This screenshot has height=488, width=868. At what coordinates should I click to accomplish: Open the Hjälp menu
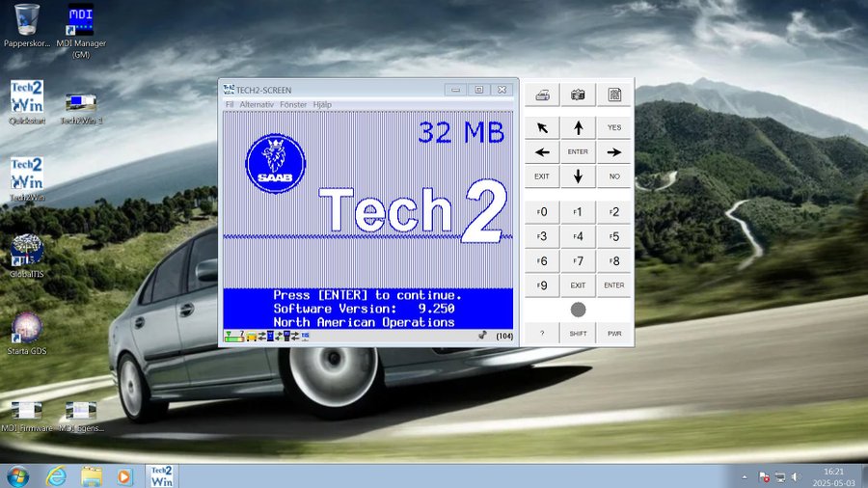[x=322, y=104]
